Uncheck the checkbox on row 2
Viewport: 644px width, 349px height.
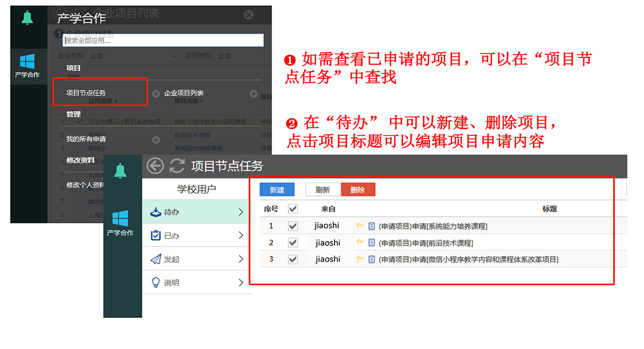tap(292, 242)
